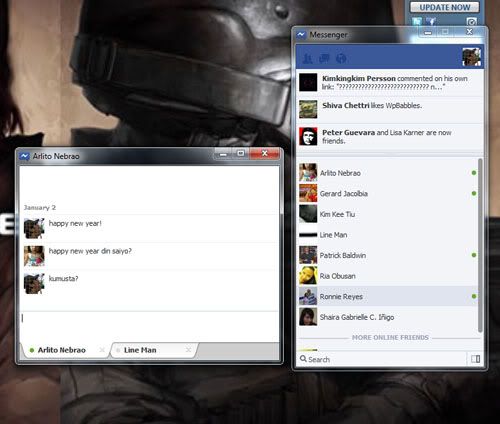Viewport: 500px width, 424px height.
Task: Click the UPDATE NOW button
Action: click(x=445, y=7)
